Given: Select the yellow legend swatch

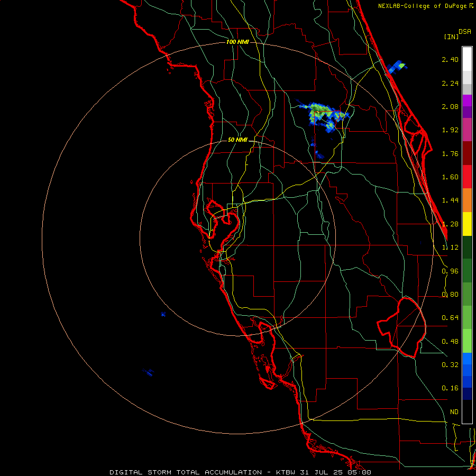Looking at the screenshot, I should (467, 224).
